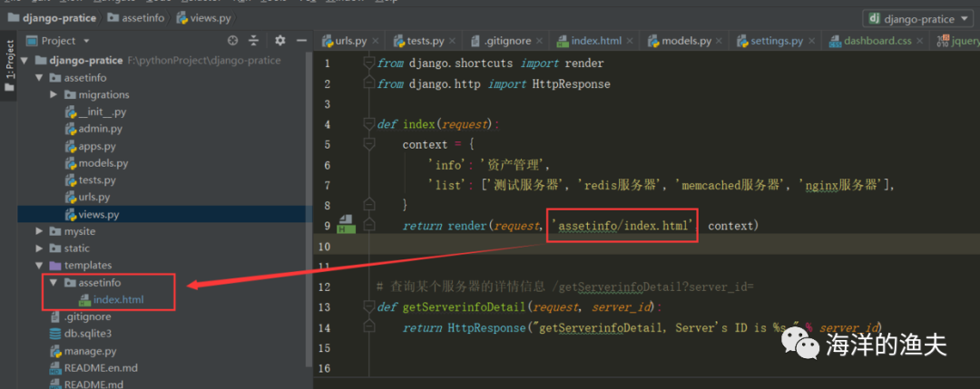Screen dimensions: 980x389
Task: Click the collapse all icon in Project panel
Action: pos(254,41)
